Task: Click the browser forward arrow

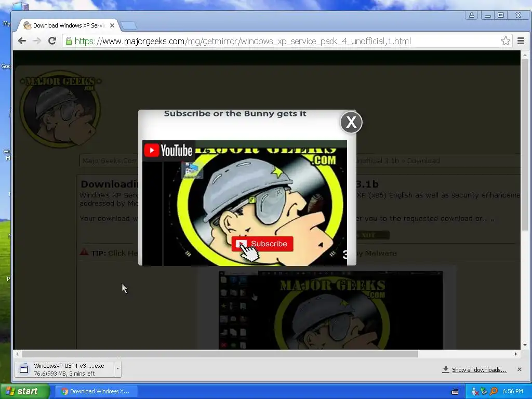Action: (37, 41)
